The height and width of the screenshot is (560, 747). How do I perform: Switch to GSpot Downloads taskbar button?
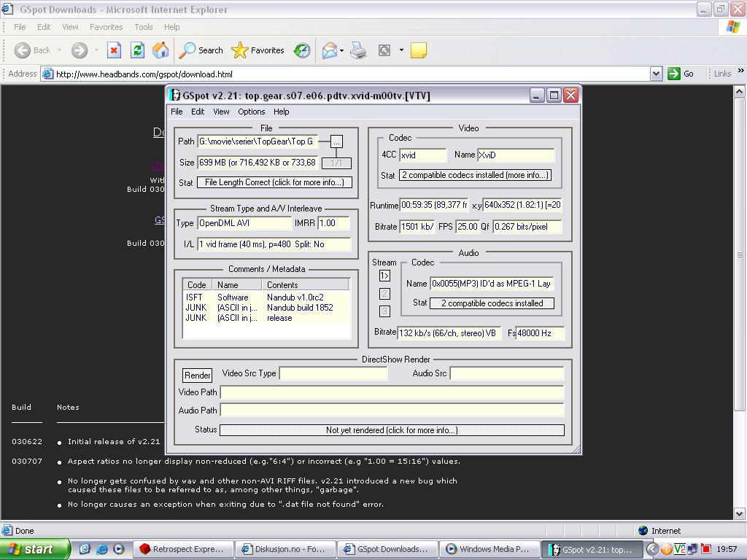387,549
